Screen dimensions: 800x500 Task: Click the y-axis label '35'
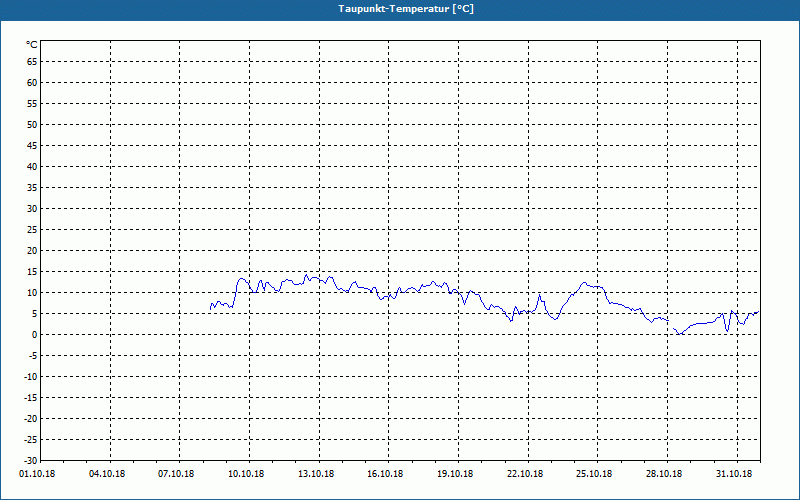[x=32, y=188]
